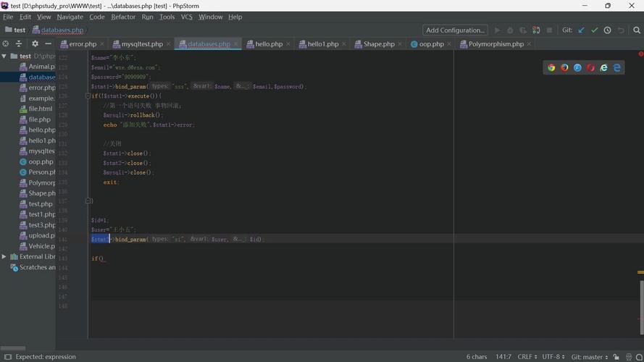Open Firefox browser preview icon
644x362 pixels.
pos(564,68)
